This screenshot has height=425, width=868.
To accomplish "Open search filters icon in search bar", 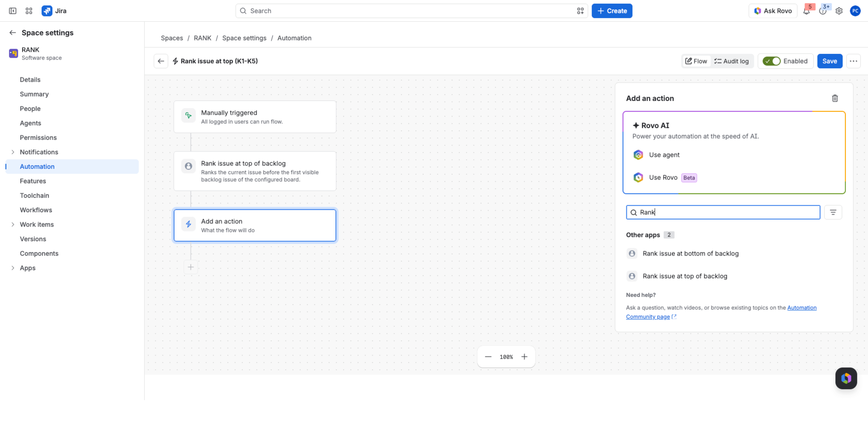I will (580, 11).
